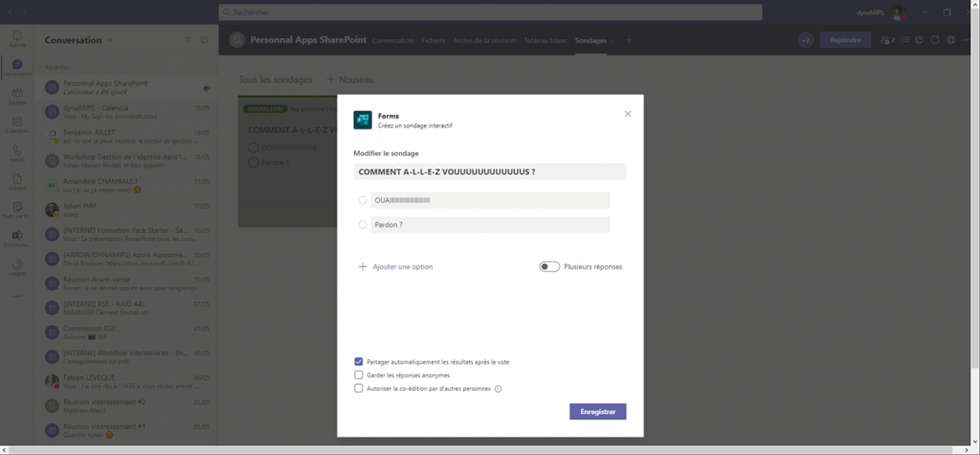Click the filter icon in Conversation header
The height and width of the screenshot is (455, 980).
(x=189, y=40)
